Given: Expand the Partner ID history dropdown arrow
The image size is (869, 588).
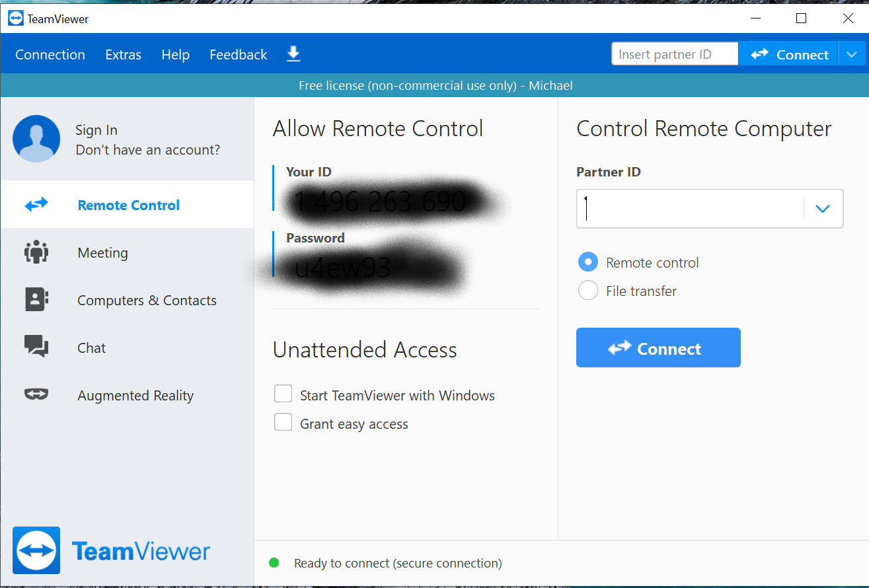Looking at the screenshot, I should tap(822, 209).
